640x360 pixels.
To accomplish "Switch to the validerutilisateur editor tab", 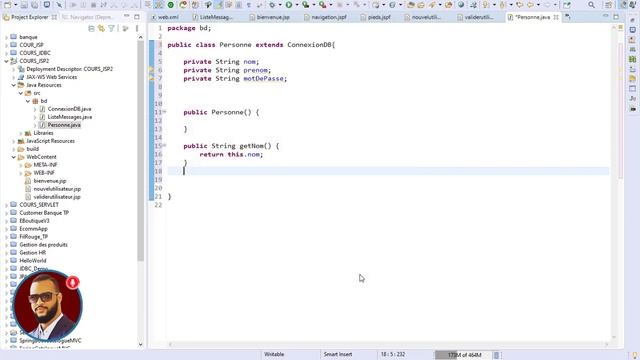I will tap(476, 17).
